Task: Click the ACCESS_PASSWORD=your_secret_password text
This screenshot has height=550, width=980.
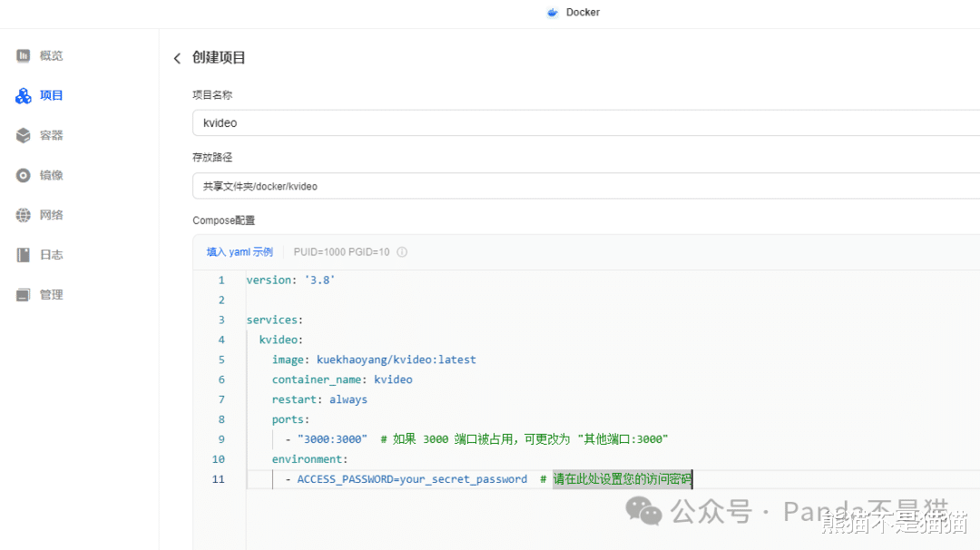Action: click(412, 479)
